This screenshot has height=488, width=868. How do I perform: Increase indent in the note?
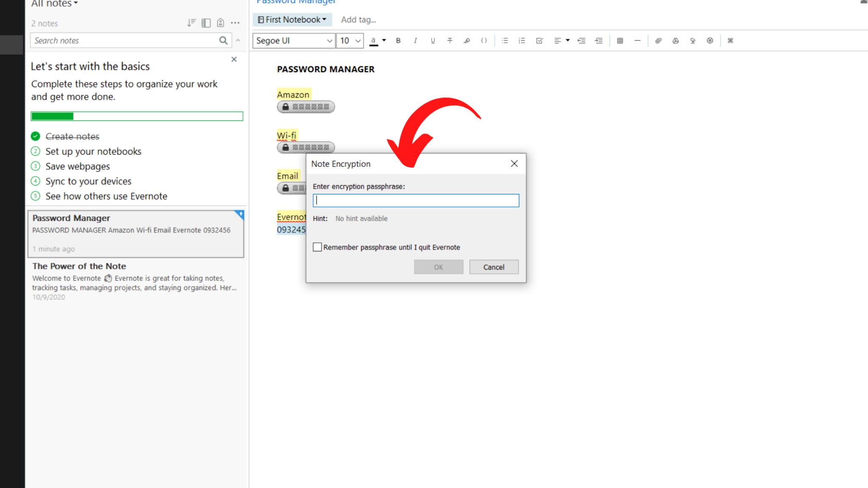[x=598, y=41]
